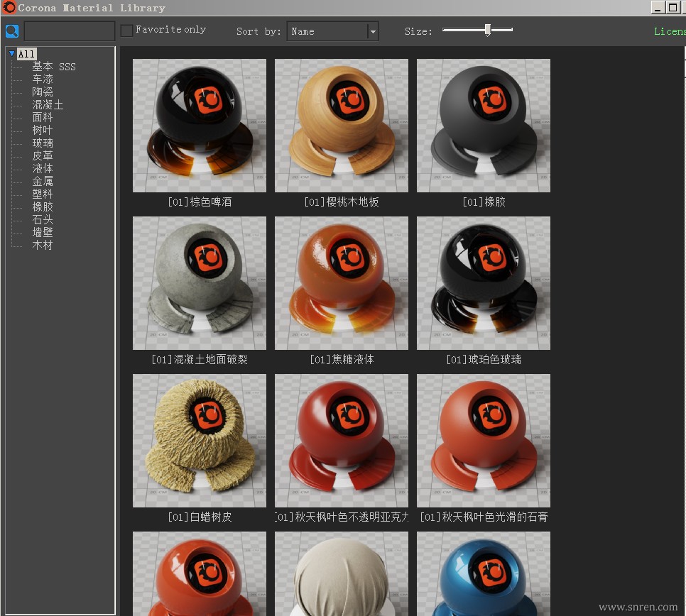Click the Sort by Name combo box
Viewport: 686px width, 616px height.
[x=327, y=31]
